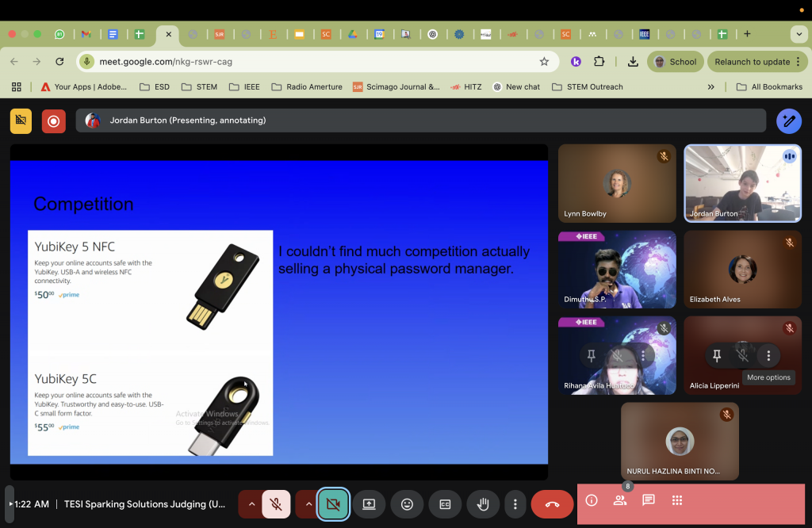
Task: Click the presented Competition slide
Action: [279, 312]
